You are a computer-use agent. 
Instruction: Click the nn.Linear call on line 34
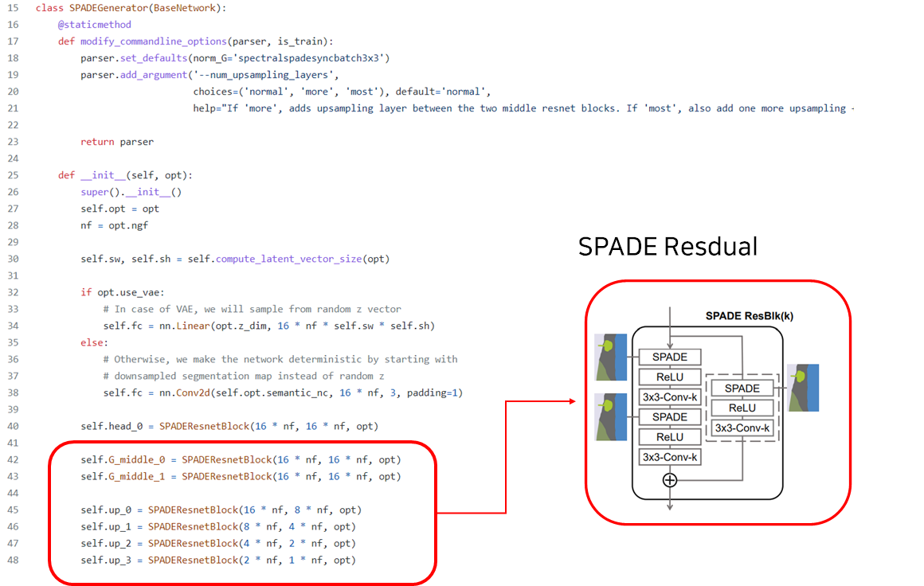tap(297, 326)
